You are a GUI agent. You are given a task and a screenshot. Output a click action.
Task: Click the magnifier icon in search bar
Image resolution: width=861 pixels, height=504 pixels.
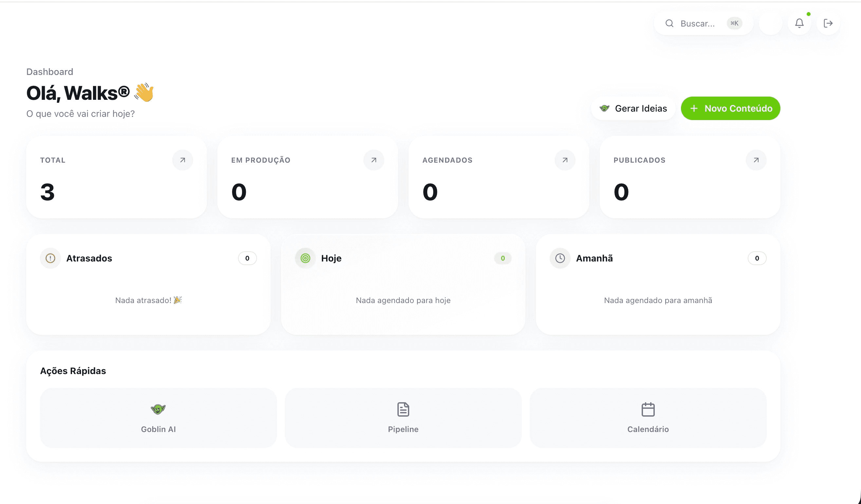coord(669,23)
